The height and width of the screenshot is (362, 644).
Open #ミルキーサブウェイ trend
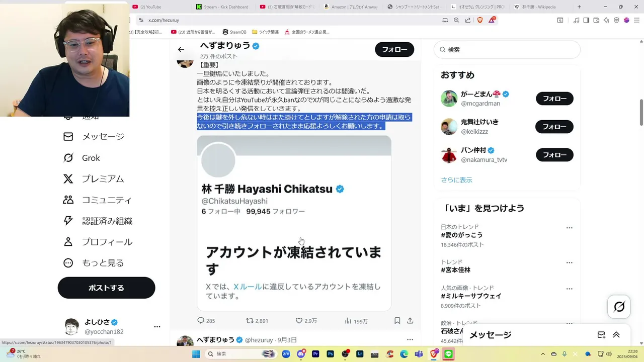(x=471, y=296)
